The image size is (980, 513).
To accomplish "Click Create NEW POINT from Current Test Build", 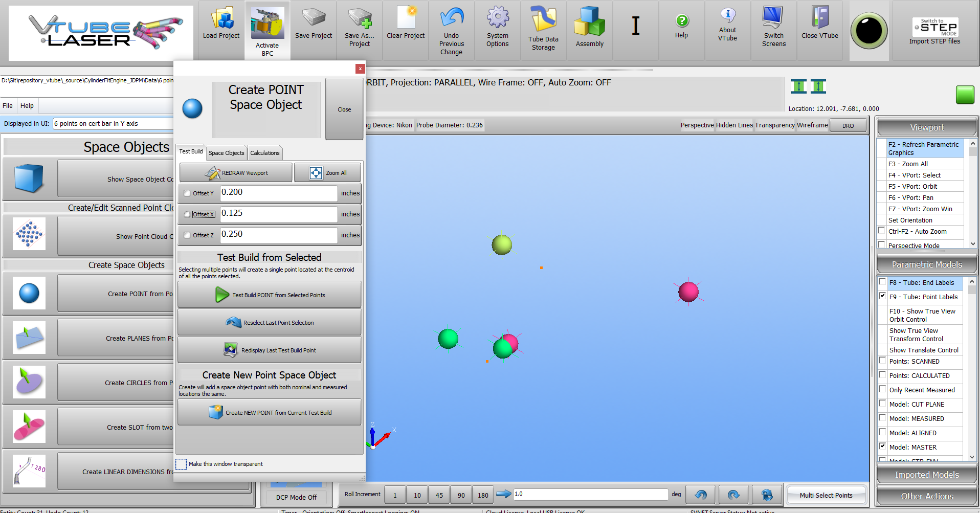I will (x=270, y=413).
